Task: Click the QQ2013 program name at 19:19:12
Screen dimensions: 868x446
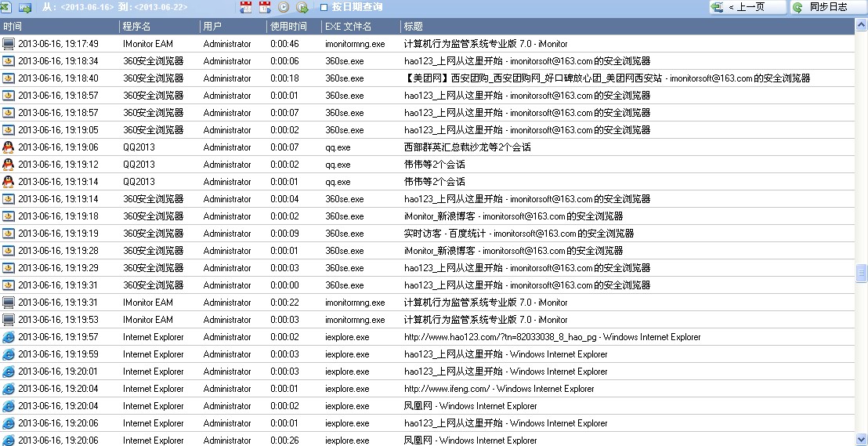Action: click(x=139, y=164)
